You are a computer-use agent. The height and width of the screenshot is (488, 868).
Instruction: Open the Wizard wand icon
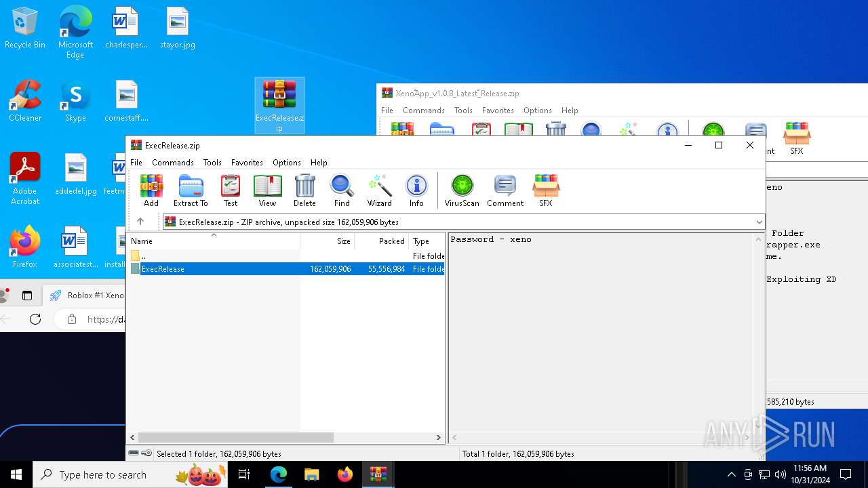380,190
